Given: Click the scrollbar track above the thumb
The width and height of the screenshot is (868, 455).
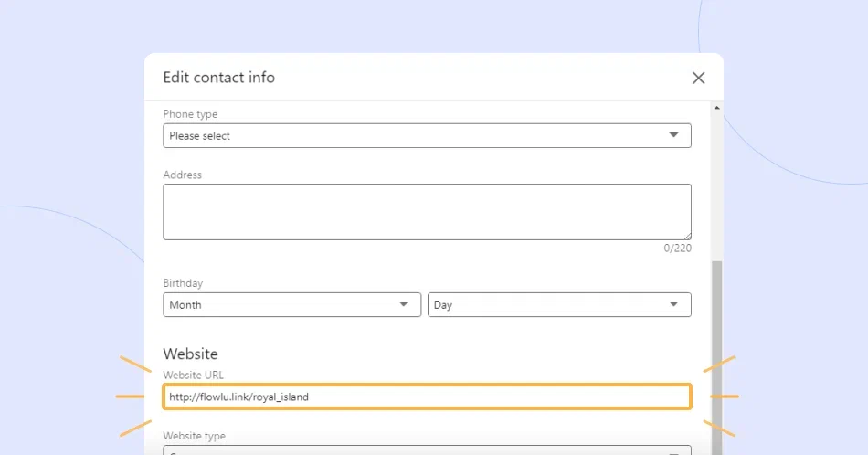Looking at the screenshot, I should click(x=717, y=187).
